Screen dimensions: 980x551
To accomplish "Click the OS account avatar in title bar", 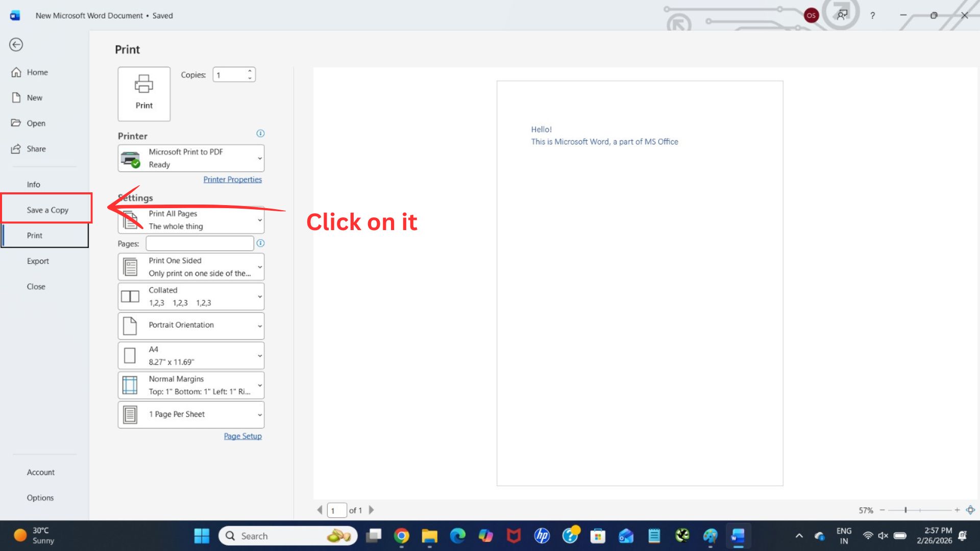I will pyautogui.click(x=811, y=15).
